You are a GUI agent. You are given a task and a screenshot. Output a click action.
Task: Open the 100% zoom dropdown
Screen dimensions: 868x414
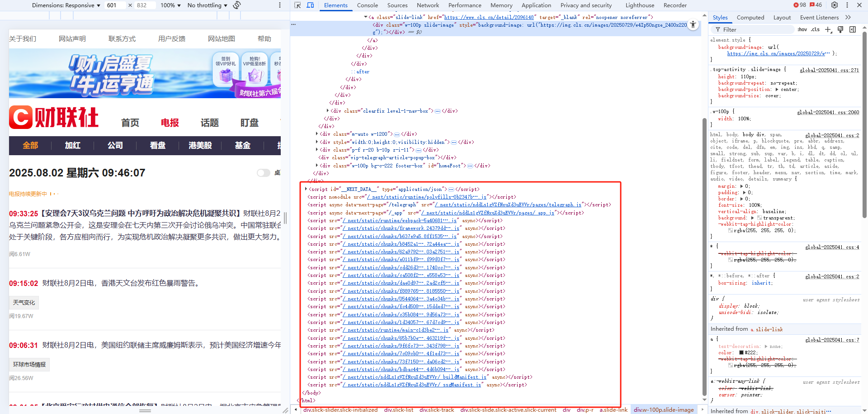170,5
